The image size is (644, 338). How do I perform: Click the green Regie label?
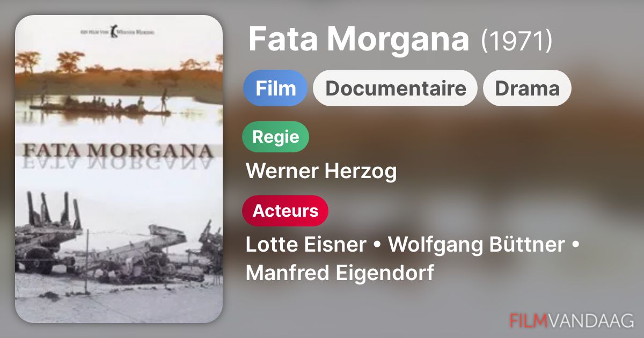pyautogui.click(x=276, y=137)
